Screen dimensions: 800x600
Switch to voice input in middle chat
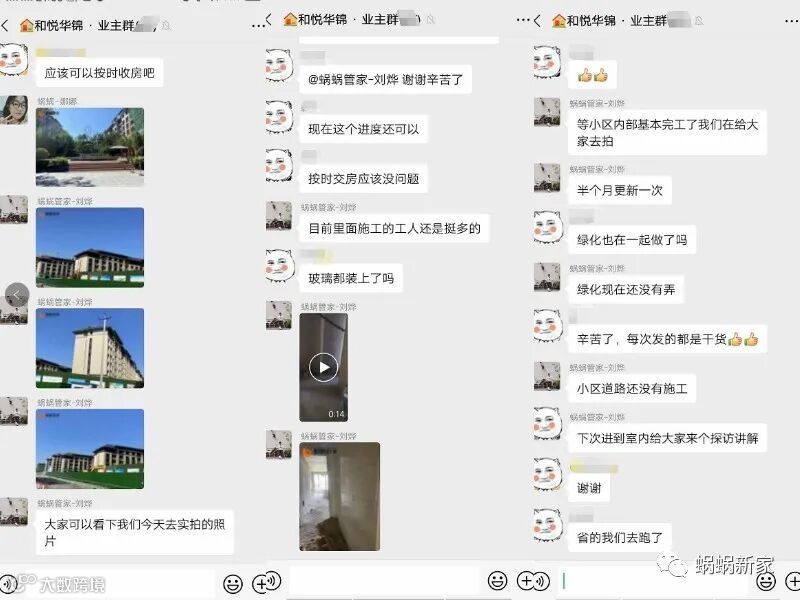[273, 582]
